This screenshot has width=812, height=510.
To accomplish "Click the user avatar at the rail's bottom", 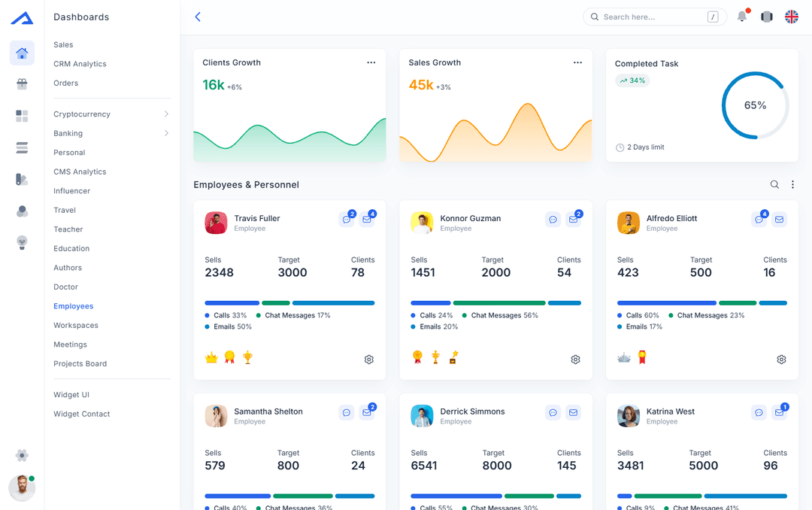I will 22,487.
